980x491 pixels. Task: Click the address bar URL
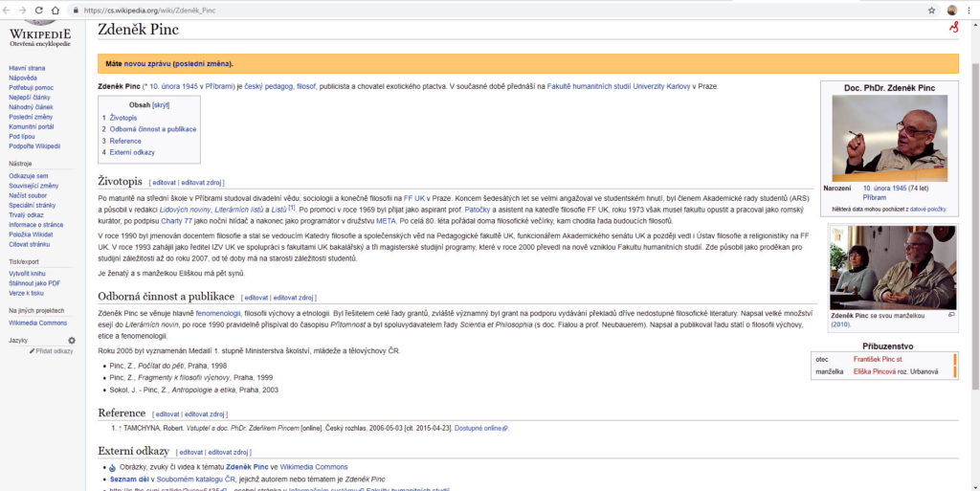(x=150, y=11)
